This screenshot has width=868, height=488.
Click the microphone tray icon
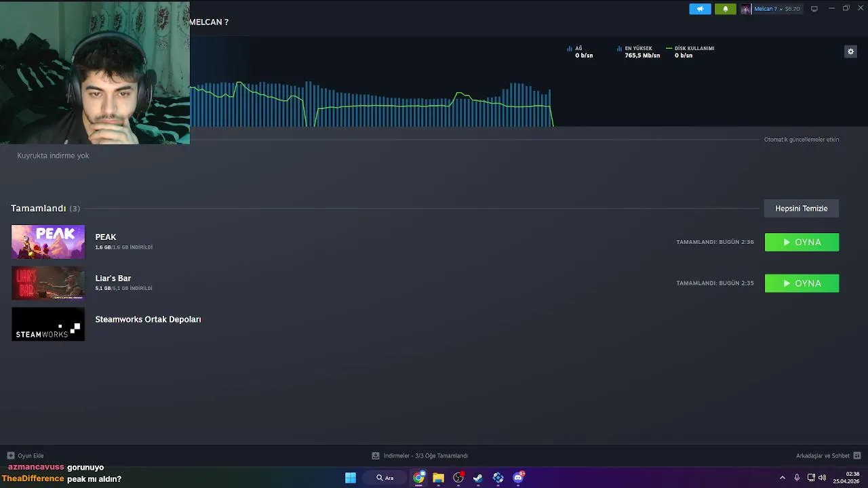click(797, 478)
